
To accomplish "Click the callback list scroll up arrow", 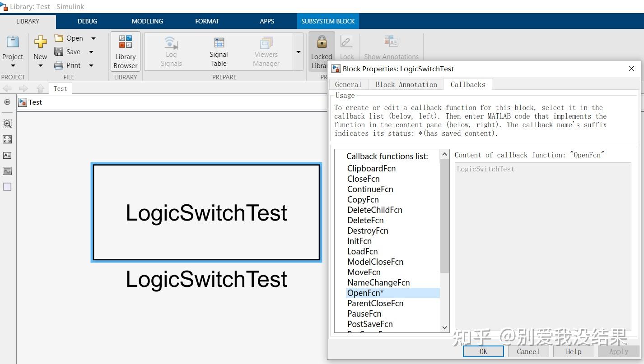I will 444,154.
